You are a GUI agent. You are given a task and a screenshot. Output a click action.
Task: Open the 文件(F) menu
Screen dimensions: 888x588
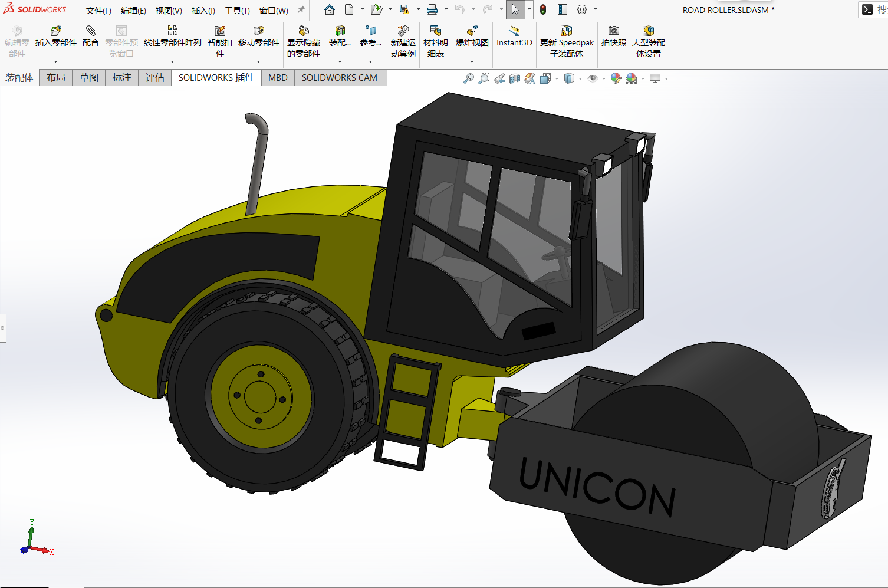coord(98,11)
